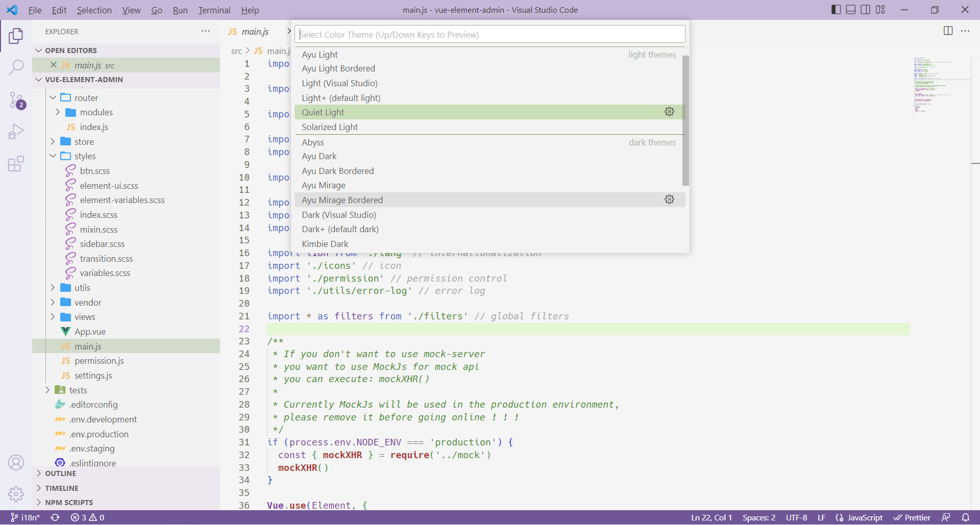Toggle the bottom panel layout button
The width and height of the screenshot is (980, 525).
click(851, 10)
